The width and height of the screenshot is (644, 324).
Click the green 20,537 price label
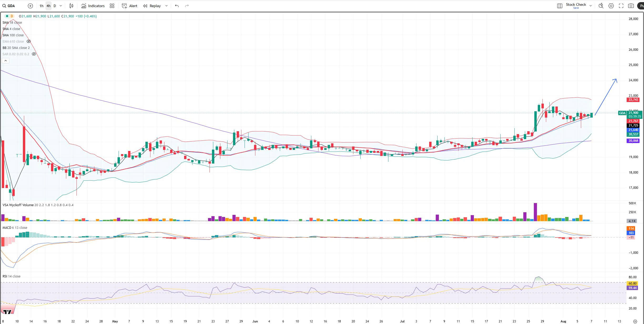tap(633, 134)
